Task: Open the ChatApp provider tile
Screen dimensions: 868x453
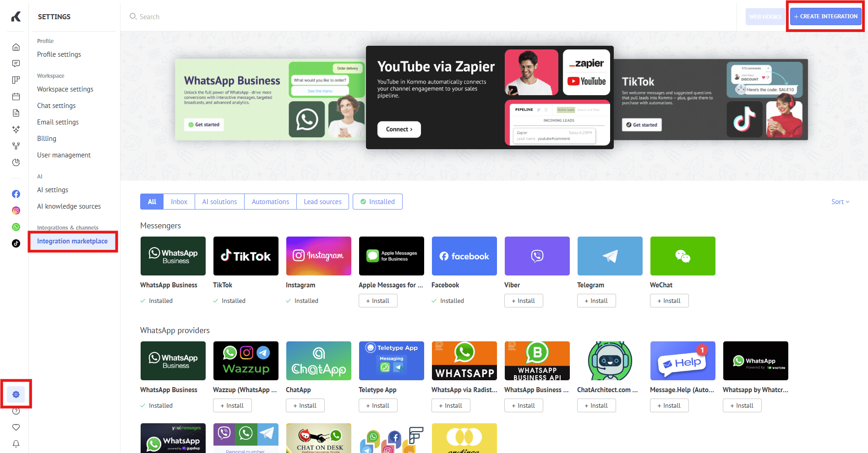Action: pos(318,361)
